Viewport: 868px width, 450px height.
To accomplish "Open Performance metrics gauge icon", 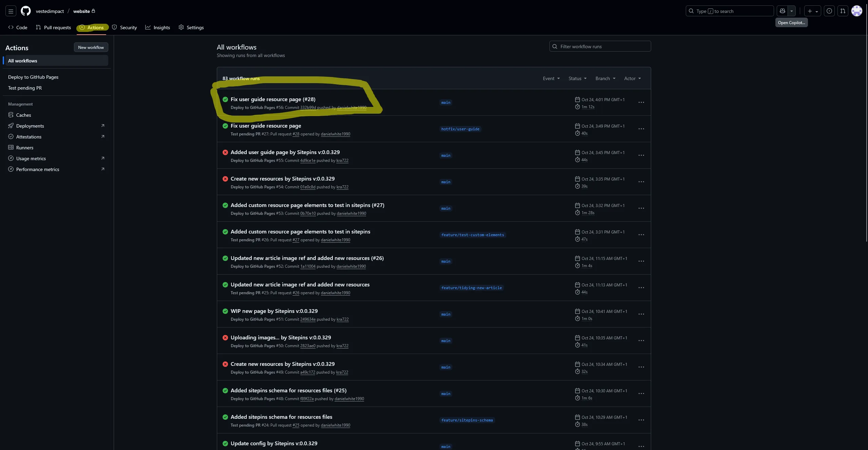I will (x=11, y=169).
